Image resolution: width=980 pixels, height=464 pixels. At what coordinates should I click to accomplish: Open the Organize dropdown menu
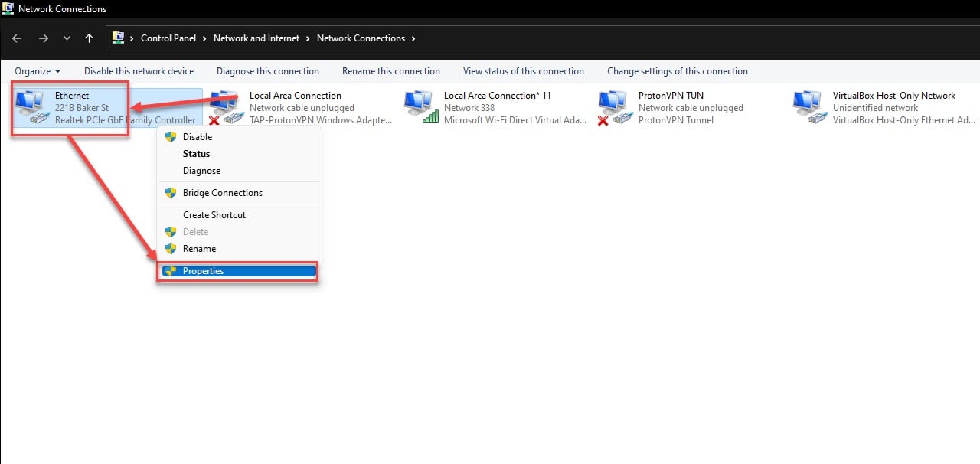pos(38,71)
